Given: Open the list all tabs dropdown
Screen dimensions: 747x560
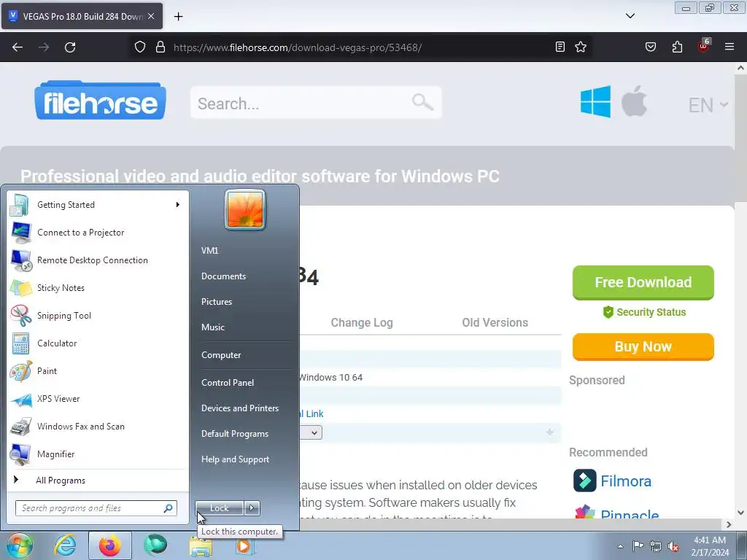Looking at the screenshot, I should coord(630,16).
